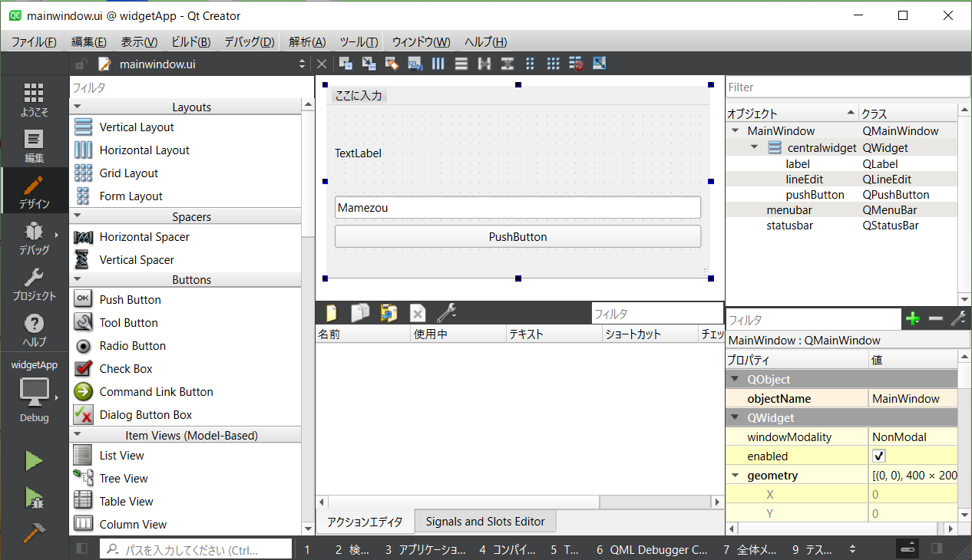The width and height of the screenshot is (972, 560).
Task: Click the Edit Tab Order toolbar icon
Action: click(415, 64)
